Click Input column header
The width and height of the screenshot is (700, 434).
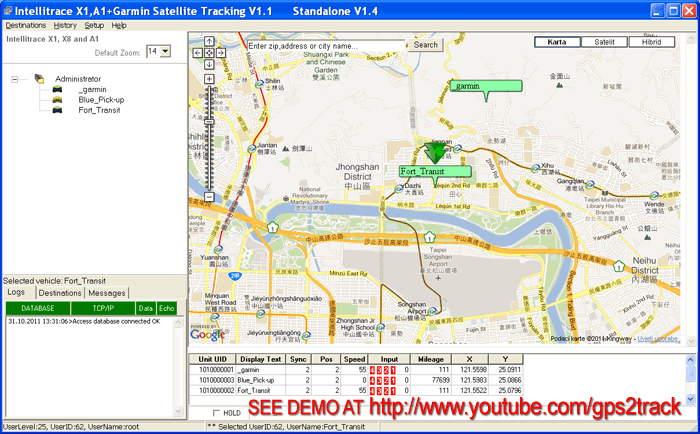coord(389,359)
